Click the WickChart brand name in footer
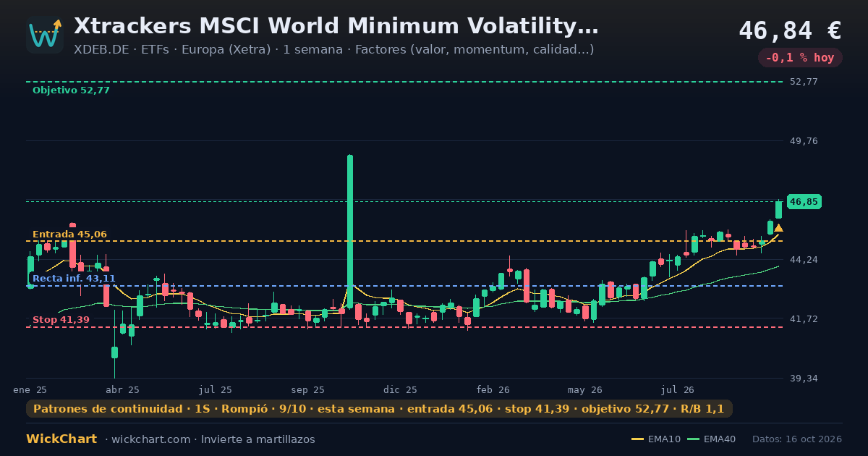This screenshot has width=868, height=456. click(x=61, y=439)
